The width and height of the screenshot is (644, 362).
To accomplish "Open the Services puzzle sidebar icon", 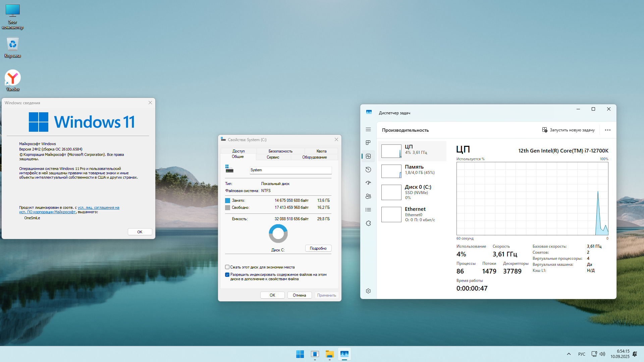I will tap(368, 223).
